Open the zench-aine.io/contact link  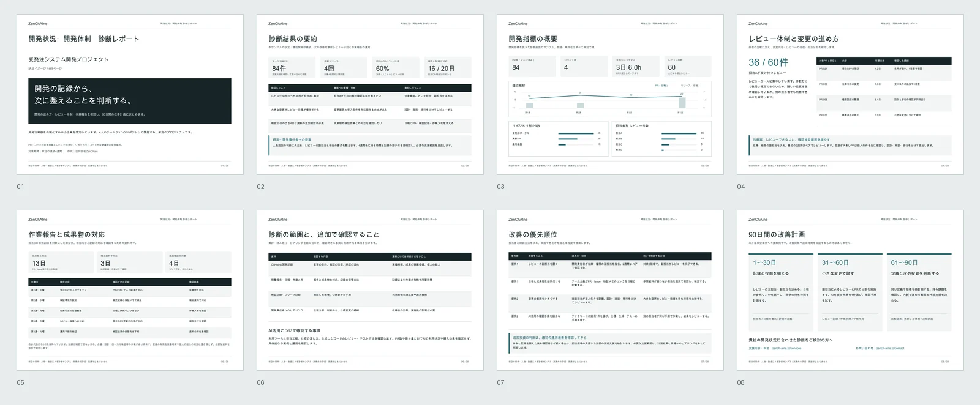[890, 348]
